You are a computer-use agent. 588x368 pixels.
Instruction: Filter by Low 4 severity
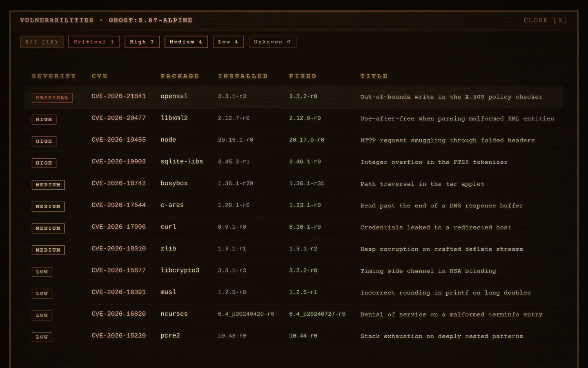click(x=228, y=42)
